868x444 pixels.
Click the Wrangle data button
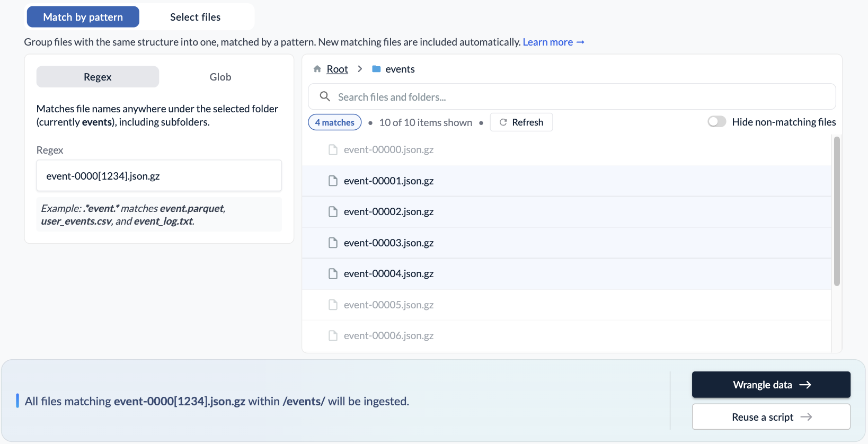pos(771,385)
